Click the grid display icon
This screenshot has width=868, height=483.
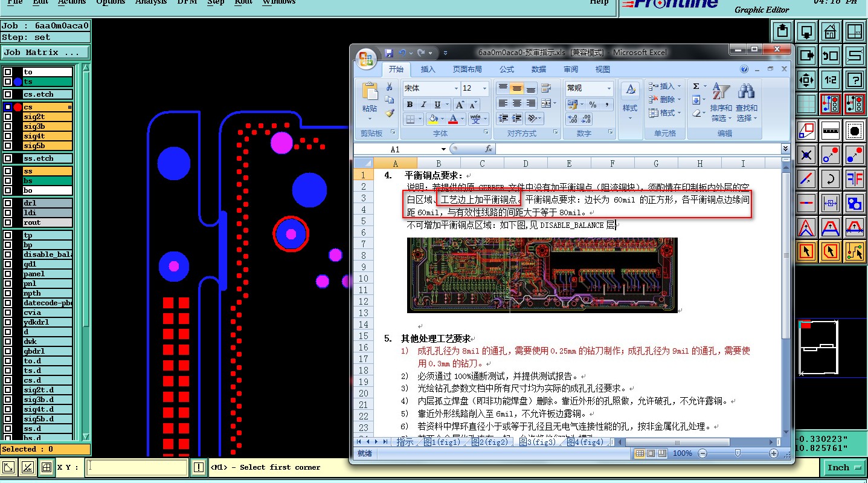[807, 104]
